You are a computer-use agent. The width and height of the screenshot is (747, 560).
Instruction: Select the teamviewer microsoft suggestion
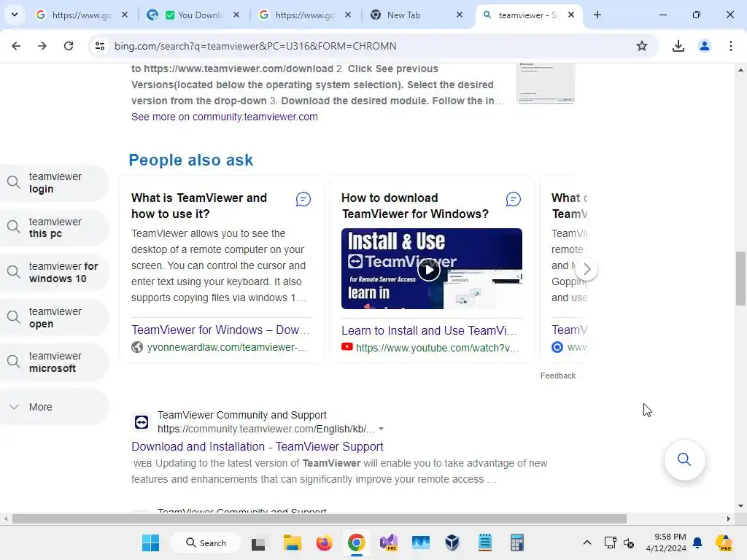click(x=55, y=362)
